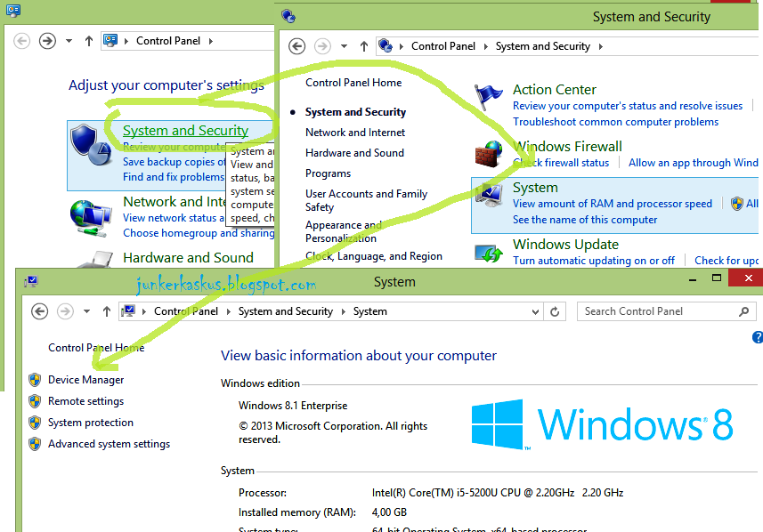Image resolution: width=763 pixels, height=532 pixels.
Task: Click Control Panel breadcrumb in System window
Action: coord(186,311)
